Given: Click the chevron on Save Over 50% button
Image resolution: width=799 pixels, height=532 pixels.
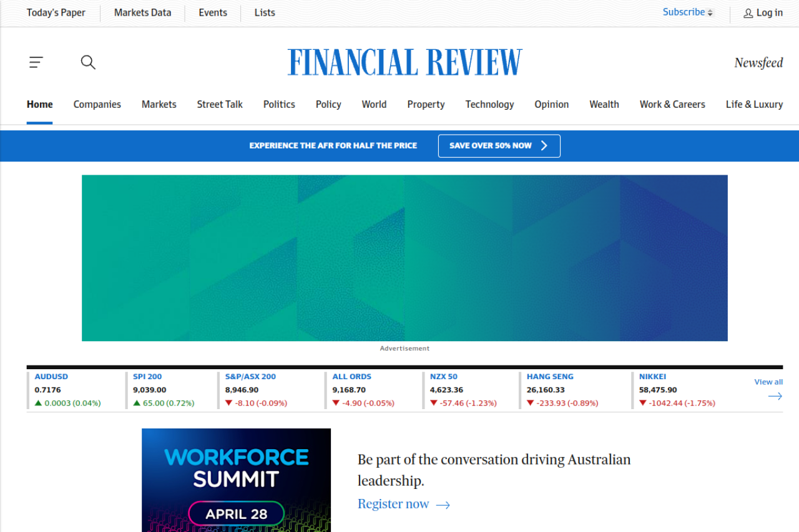Looking at the screenshot, I should tap(544, 146).
